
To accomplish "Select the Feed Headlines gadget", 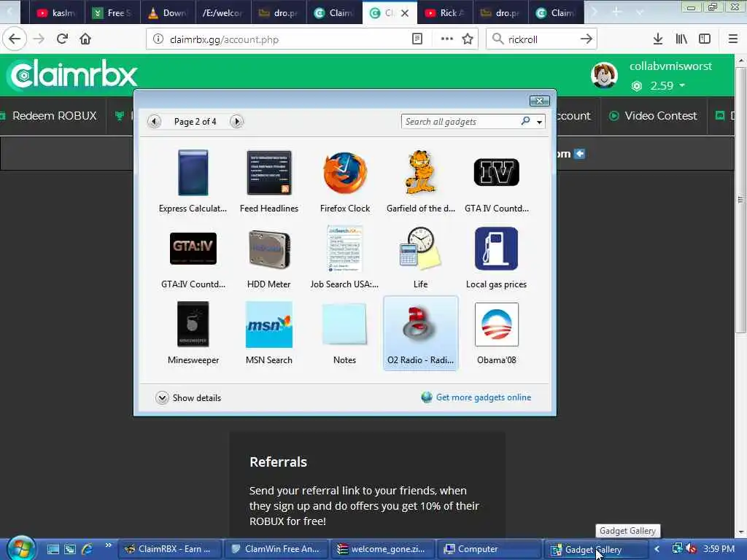I will click(268, 182).
